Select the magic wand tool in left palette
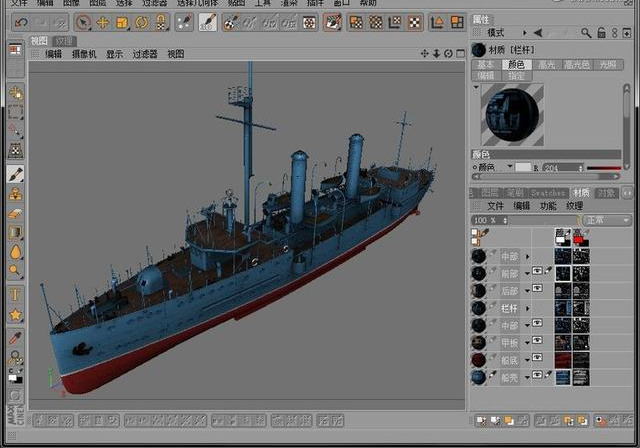Image resolution: width=640 pixels, height=448 pixels. pos(16,131)
